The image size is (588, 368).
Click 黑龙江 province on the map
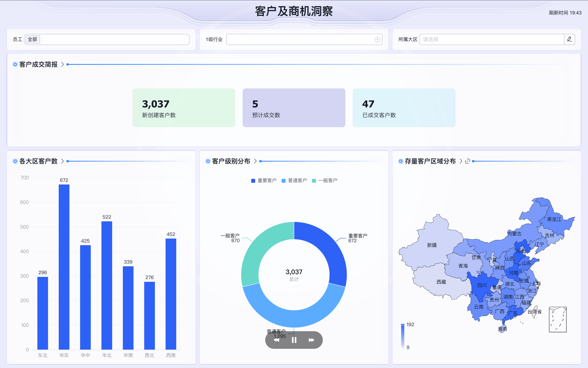tap(554, 219)
